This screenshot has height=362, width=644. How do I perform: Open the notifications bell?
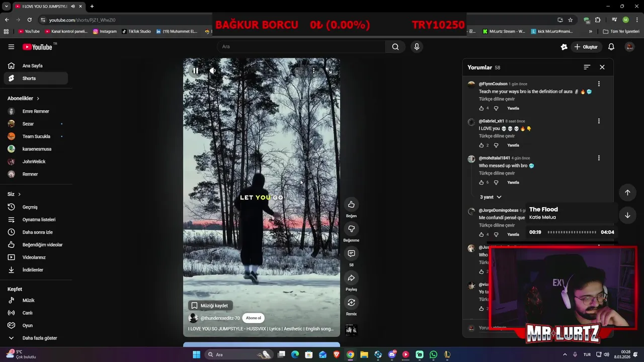(x=611, y=47)
